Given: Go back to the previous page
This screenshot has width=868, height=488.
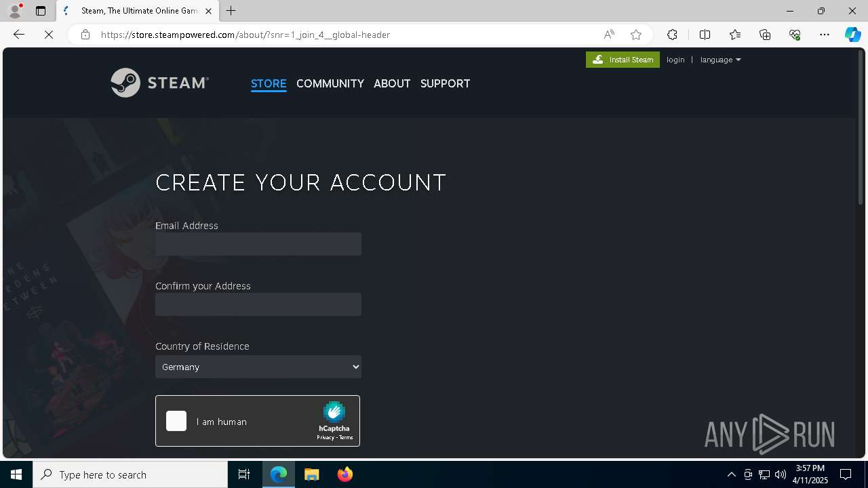Looking at the screenshot, I should point(19,35).
